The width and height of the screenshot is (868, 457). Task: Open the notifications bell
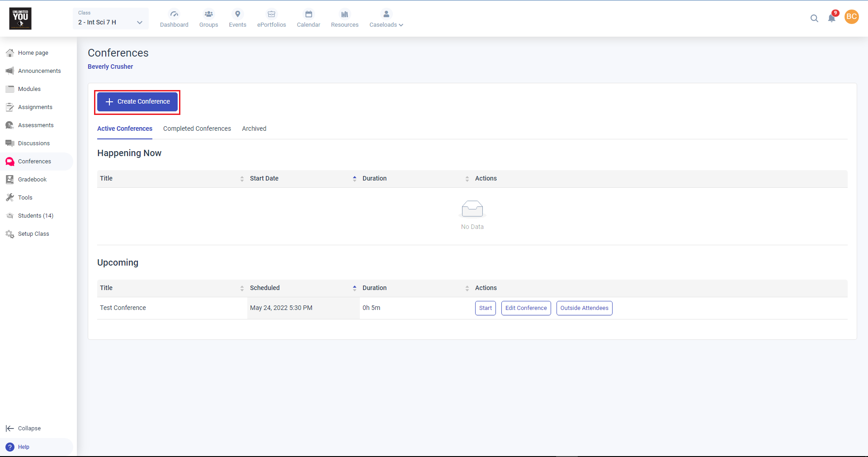point(832,18)
